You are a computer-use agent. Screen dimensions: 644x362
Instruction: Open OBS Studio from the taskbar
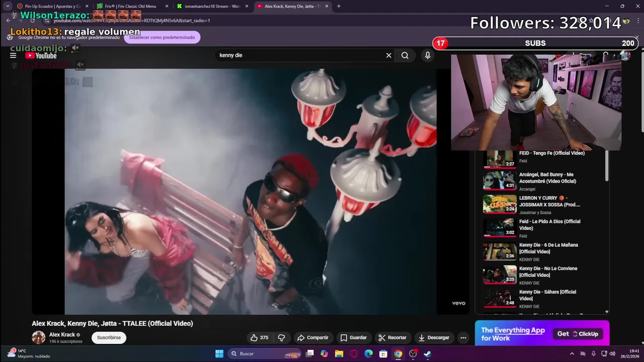pos(413,354)
